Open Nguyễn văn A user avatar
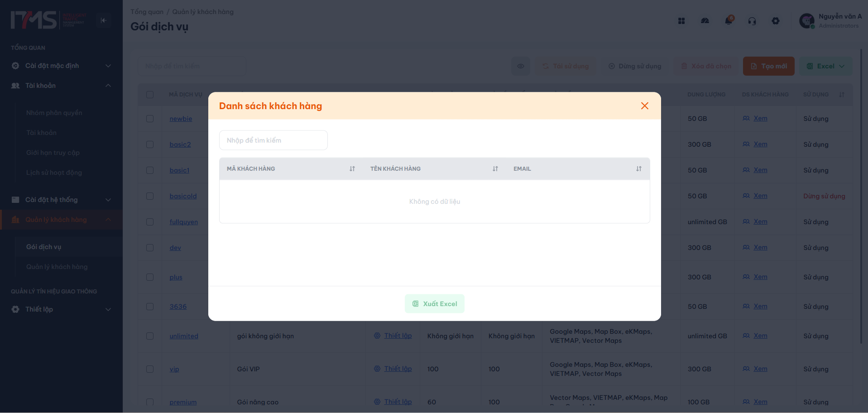 [807, 21]
